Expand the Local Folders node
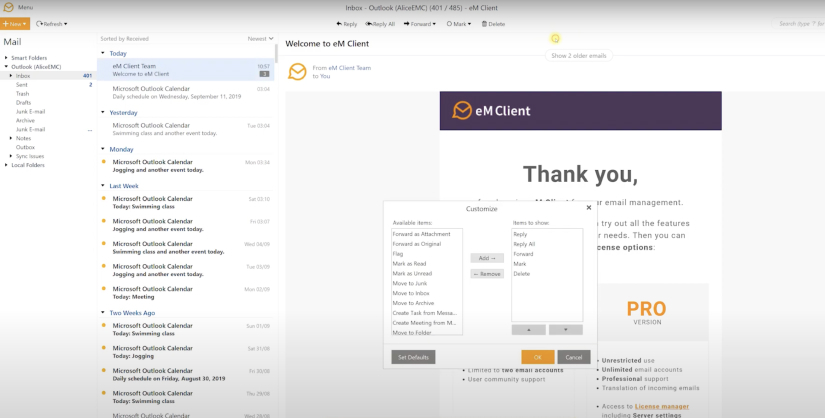This screenshot has width=825, height=418. 6,165
